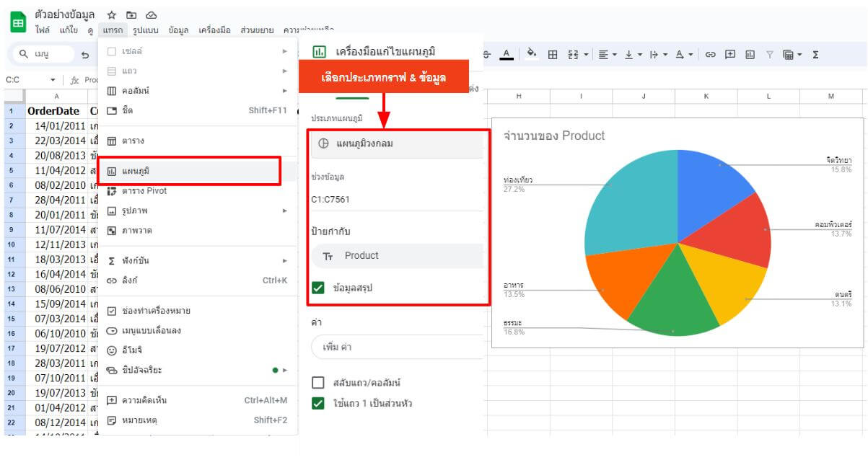Viewport: 868px width, 460px height.
Task: Select column H header
Action: click(x=519, y=96)
